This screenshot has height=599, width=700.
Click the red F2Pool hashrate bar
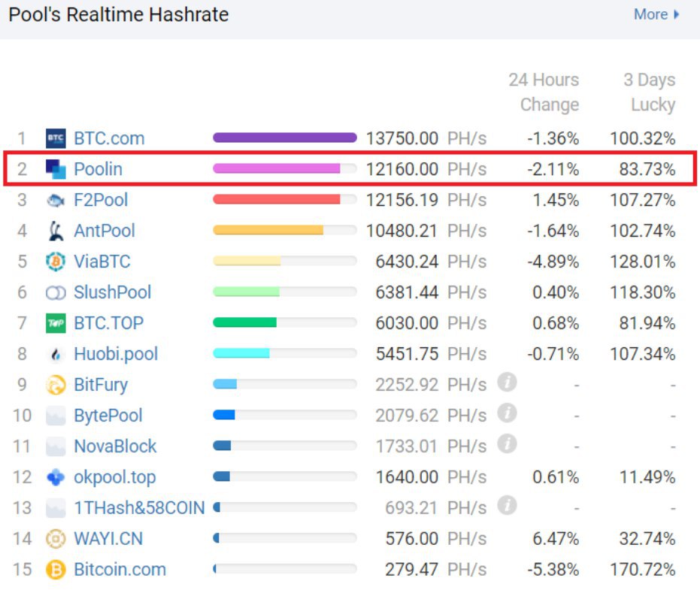coord(277,199)
